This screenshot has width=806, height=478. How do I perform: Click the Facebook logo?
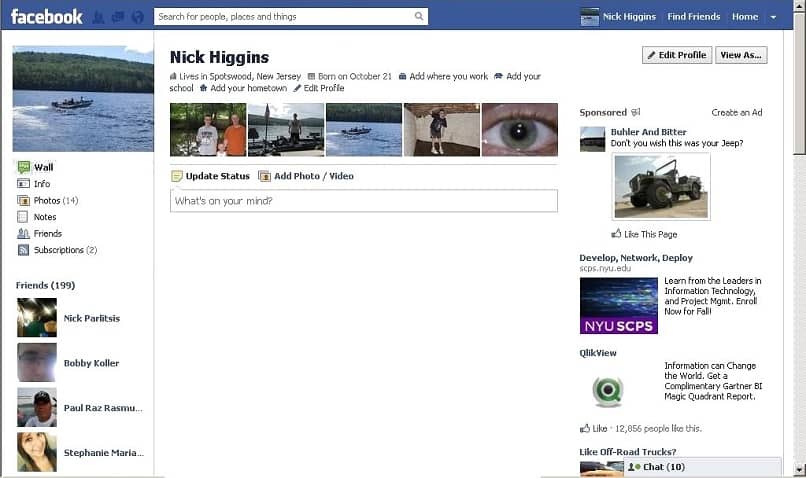(x=47, y=16)
